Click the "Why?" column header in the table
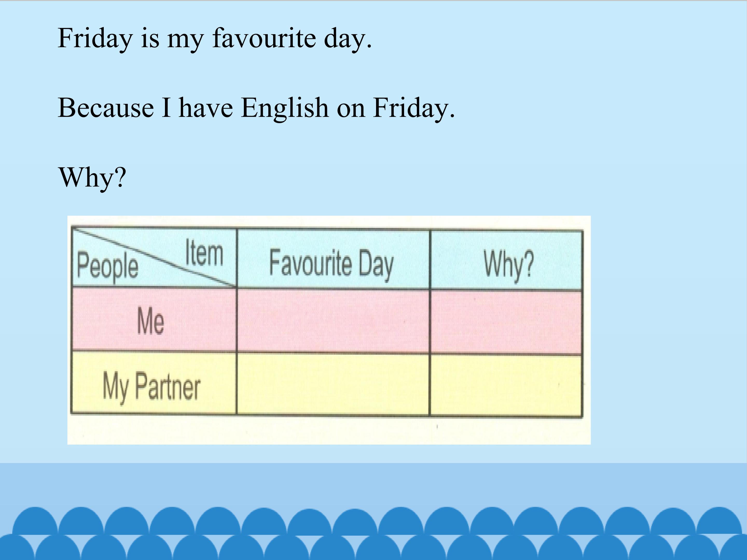 (508, 263)
